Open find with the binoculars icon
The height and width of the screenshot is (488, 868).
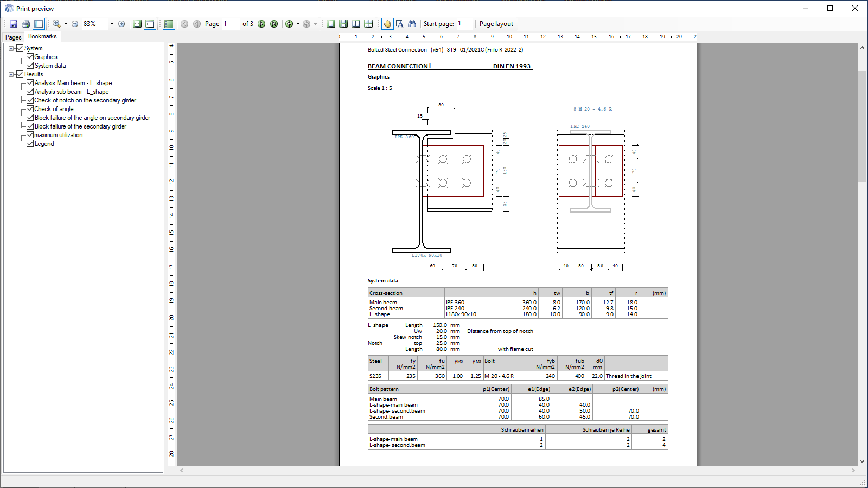click(412, 24)
